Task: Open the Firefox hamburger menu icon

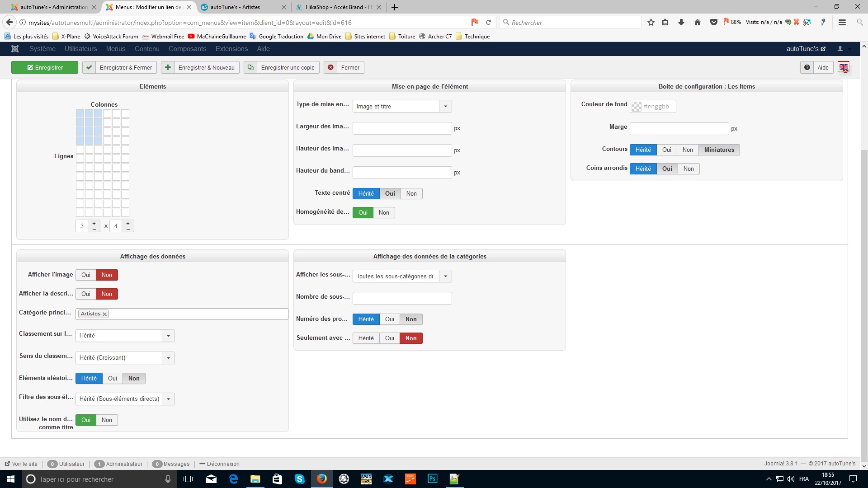Action: (842, 22)
